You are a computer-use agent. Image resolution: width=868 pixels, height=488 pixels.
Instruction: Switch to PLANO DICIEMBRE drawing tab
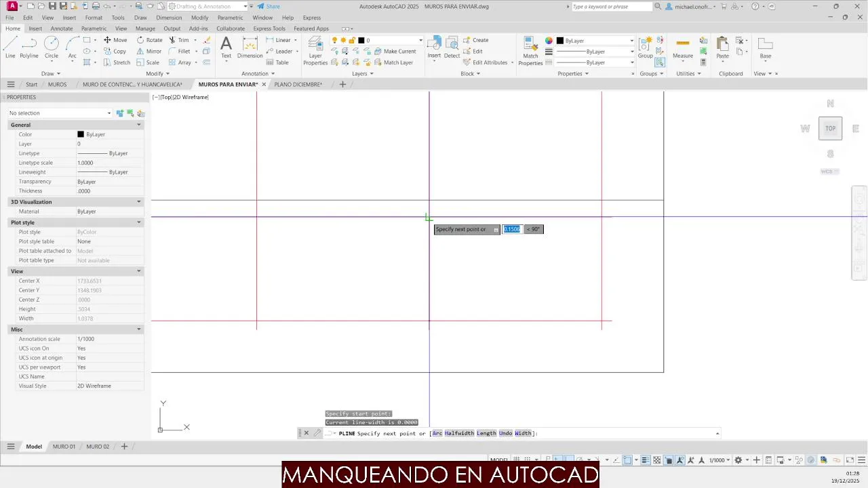[298, 85]
